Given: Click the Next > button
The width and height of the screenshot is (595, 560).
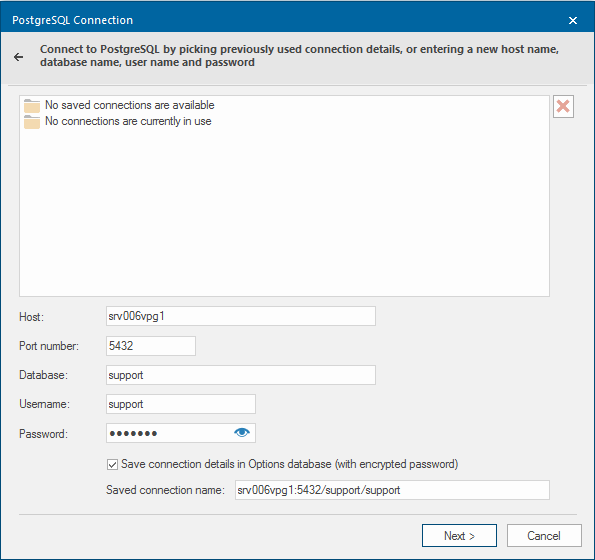Looking at the screenshot, I should [459, 536].
